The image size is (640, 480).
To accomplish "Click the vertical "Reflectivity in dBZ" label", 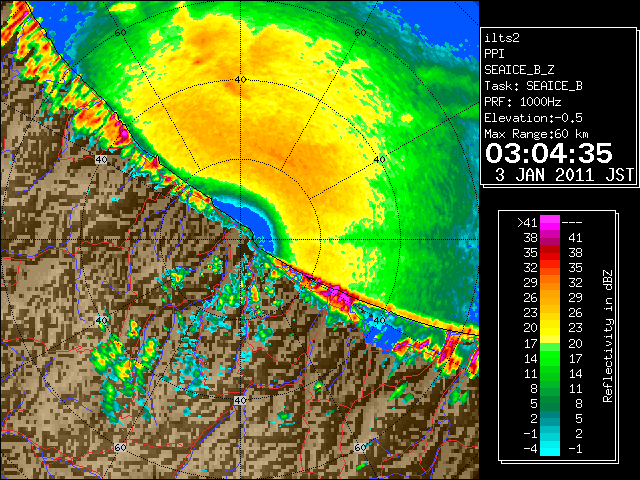I will (608, 336).
